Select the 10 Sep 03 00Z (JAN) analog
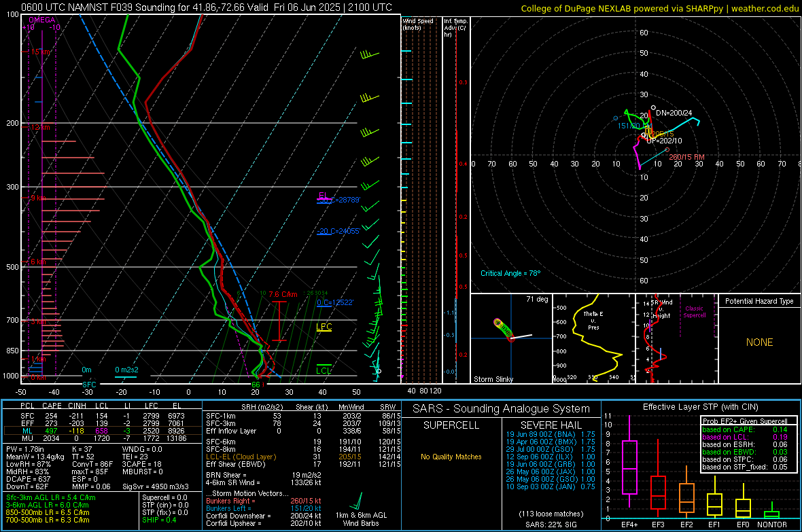802x532 pixels. click(x=551, y=486)
